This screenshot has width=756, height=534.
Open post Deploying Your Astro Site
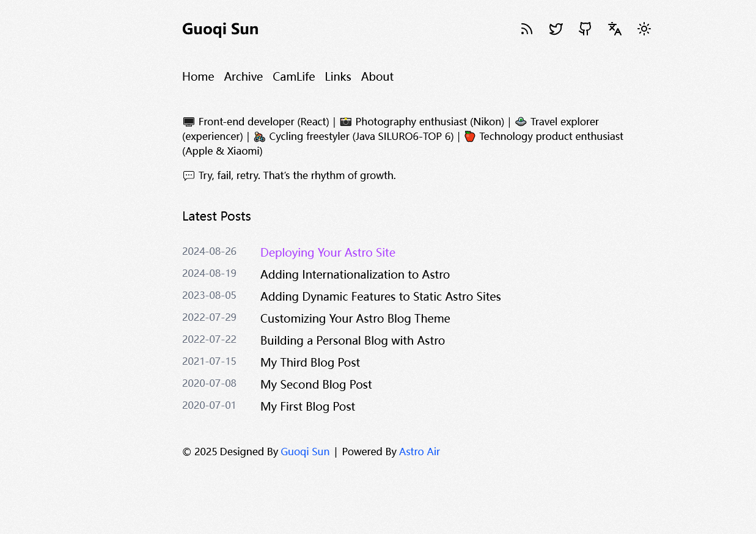328,252
